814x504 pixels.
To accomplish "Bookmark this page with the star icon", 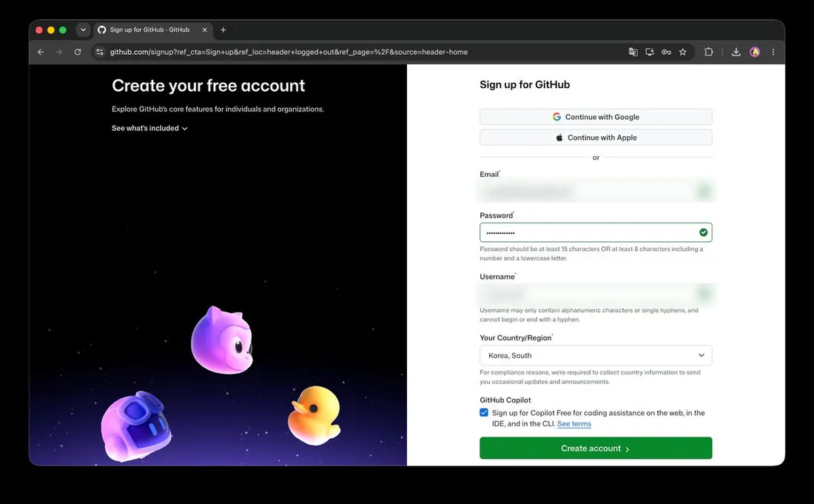I will (683, 52).
